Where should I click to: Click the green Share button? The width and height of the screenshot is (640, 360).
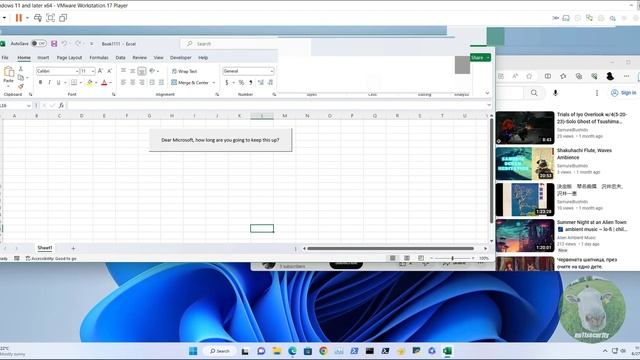(x=480, y=58)
